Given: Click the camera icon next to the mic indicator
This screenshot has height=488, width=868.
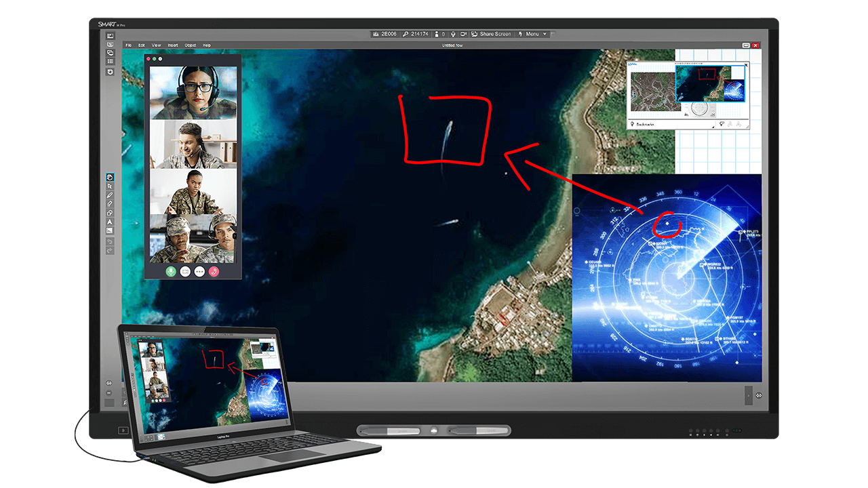Looking at the screenshot, I should pos(464,34).
